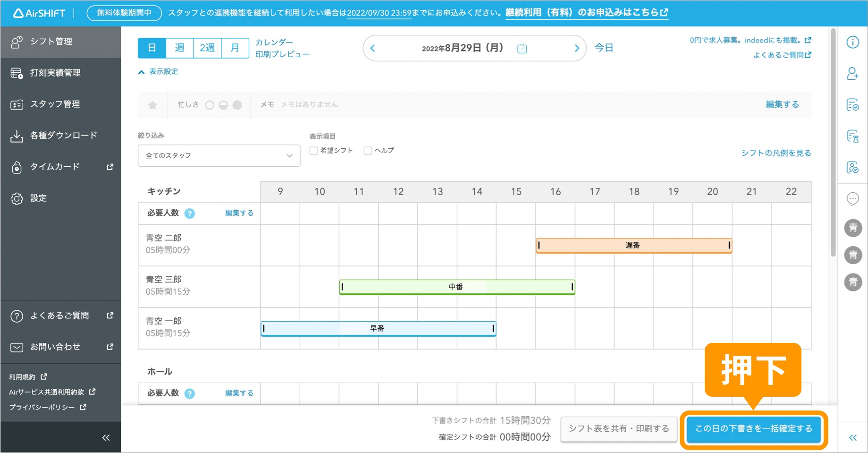Enable the 希望シフト checkbox
This screenshot has height=453, width=868.
coord(313,151)
